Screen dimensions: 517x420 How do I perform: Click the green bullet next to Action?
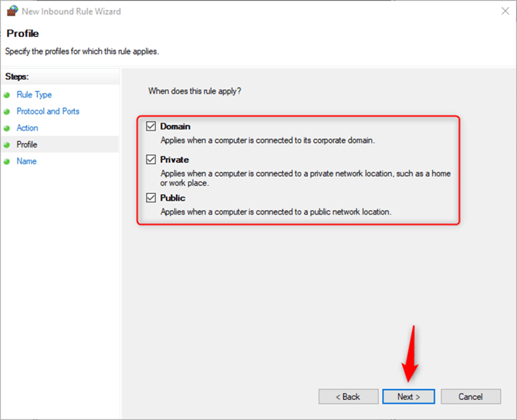8,128
